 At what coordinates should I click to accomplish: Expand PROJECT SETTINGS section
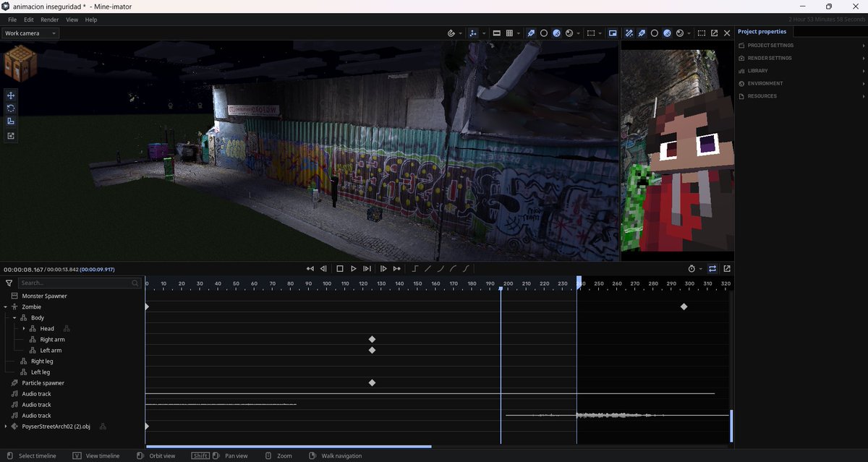click(801, 46)
